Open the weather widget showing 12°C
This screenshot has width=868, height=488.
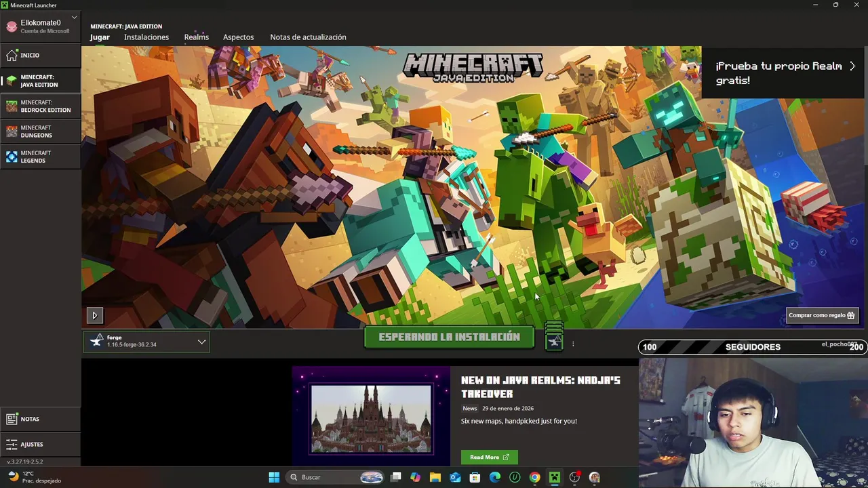[34, 477]
